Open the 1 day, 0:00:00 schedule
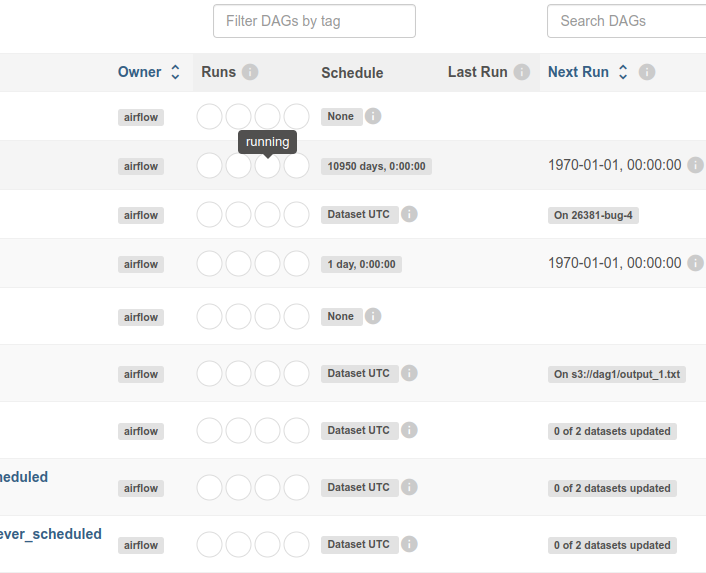Viewport: 706px width, 573px height. point(361,264)
